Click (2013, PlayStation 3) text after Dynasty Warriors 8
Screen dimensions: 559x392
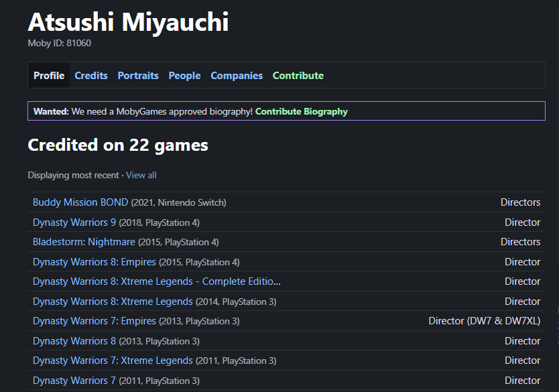159,341
